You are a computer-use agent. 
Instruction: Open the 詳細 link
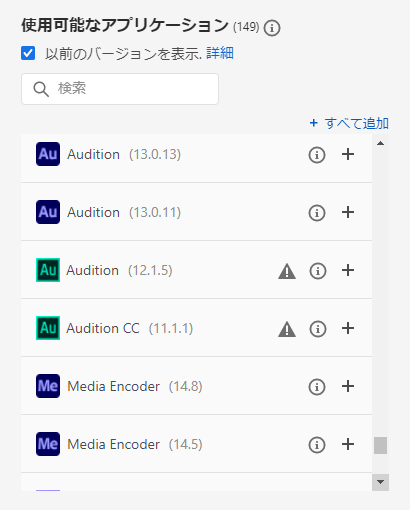pyautogui.click(x=220, y=53)
